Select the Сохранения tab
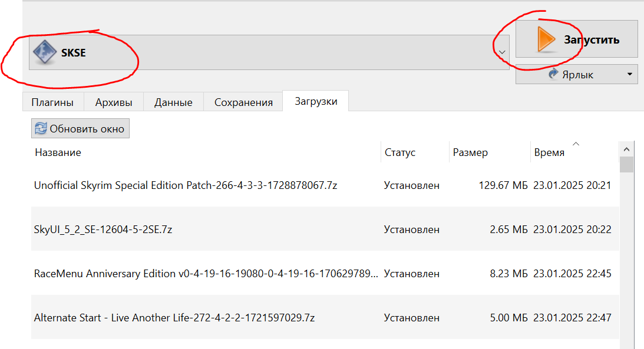Screen dimensions: 644x349 (243, 102)
